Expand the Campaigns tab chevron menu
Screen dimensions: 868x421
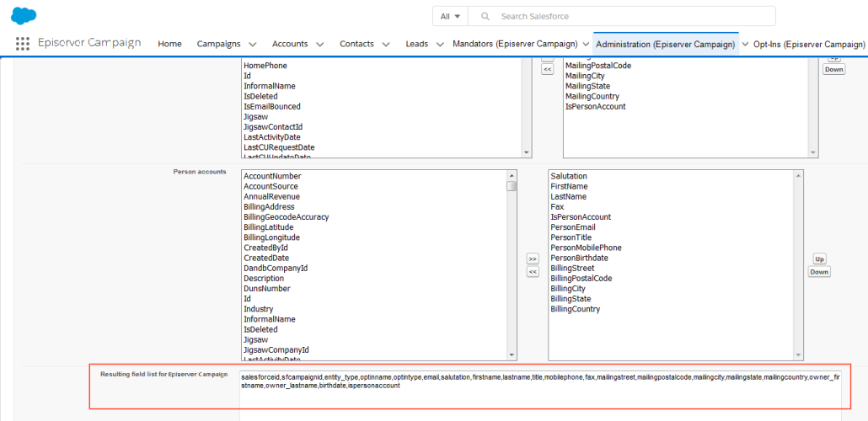coord(252,45)
